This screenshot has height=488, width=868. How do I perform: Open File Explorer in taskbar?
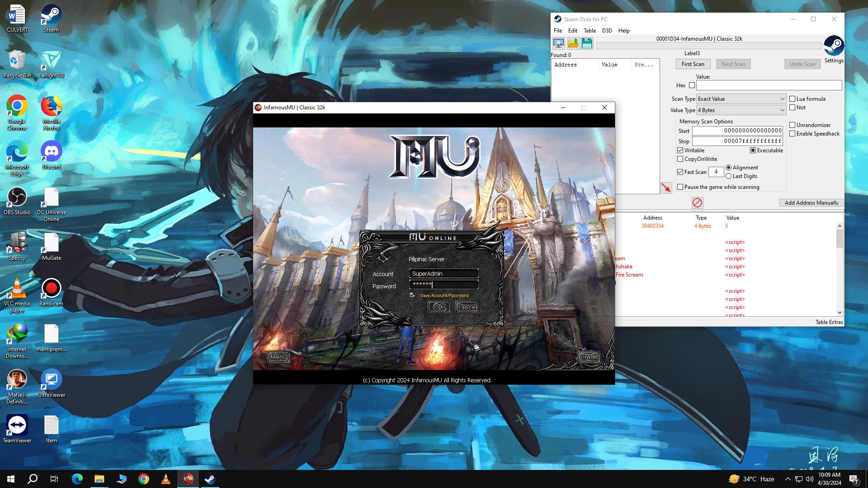coord(99,479)
